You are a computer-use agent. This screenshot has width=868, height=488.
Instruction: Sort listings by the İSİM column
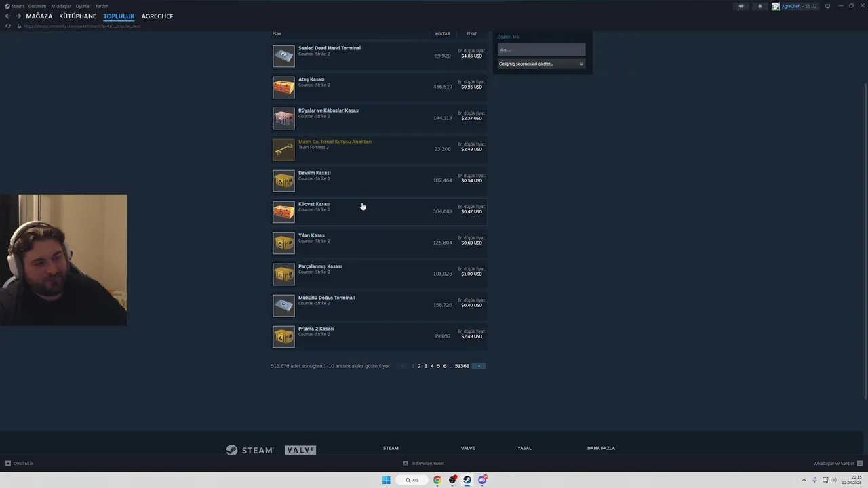[277, 33]
